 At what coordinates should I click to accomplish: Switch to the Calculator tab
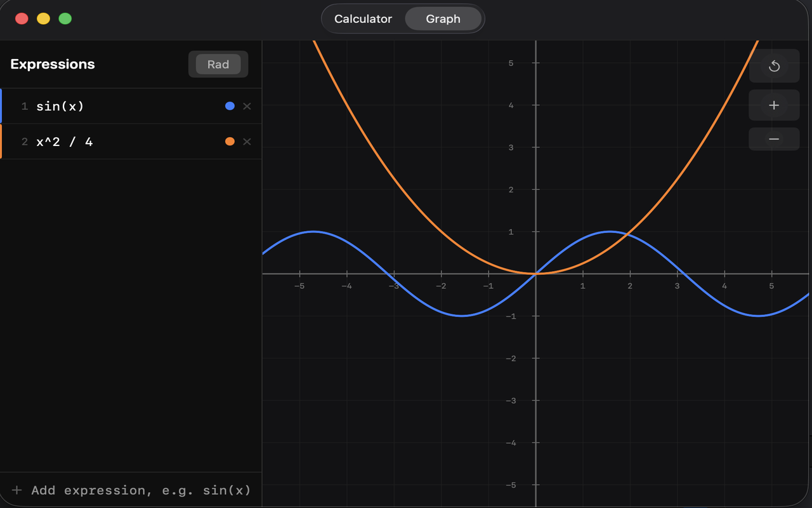pyautogui.click(x=363, y=19)
